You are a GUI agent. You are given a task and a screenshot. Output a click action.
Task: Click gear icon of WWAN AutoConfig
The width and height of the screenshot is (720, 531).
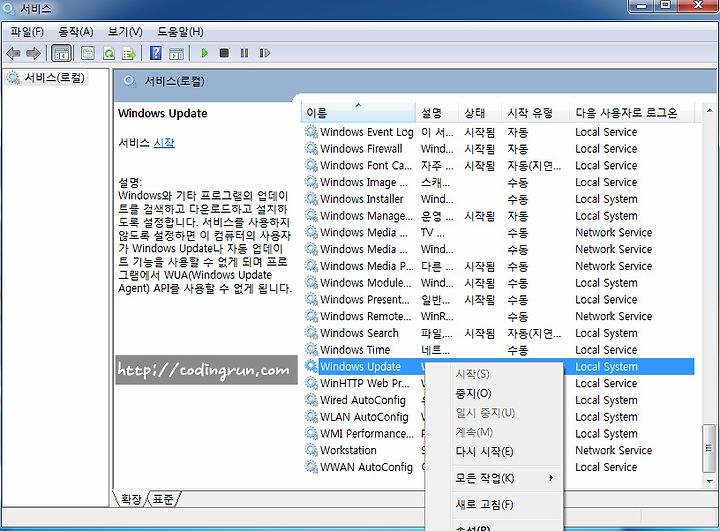311,467
